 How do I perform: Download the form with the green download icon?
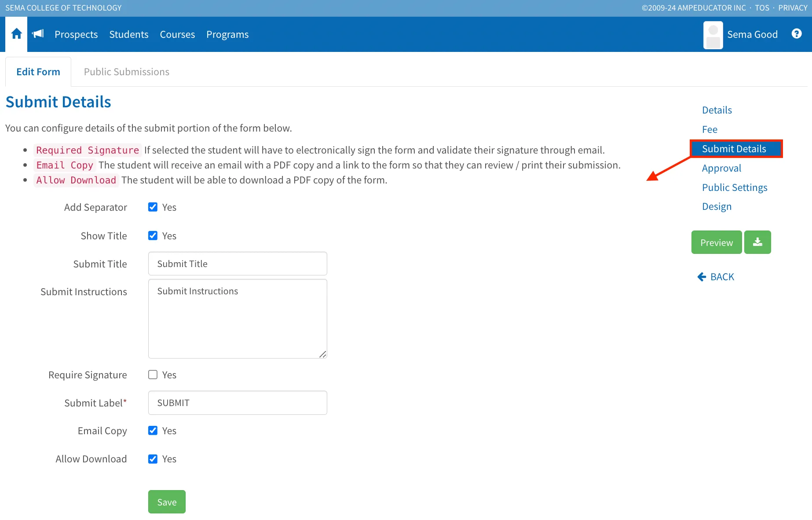(757, 242)
